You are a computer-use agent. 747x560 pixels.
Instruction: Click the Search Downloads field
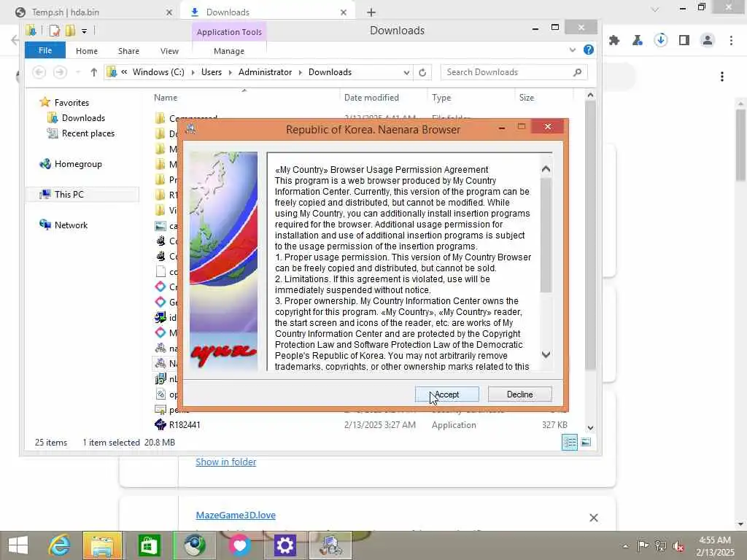pos(514,72)
